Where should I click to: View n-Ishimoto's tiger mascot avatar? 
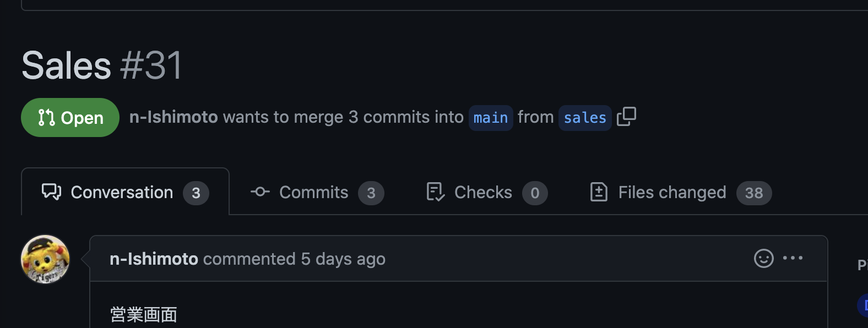pyautogui.click(x=46, y=259)
